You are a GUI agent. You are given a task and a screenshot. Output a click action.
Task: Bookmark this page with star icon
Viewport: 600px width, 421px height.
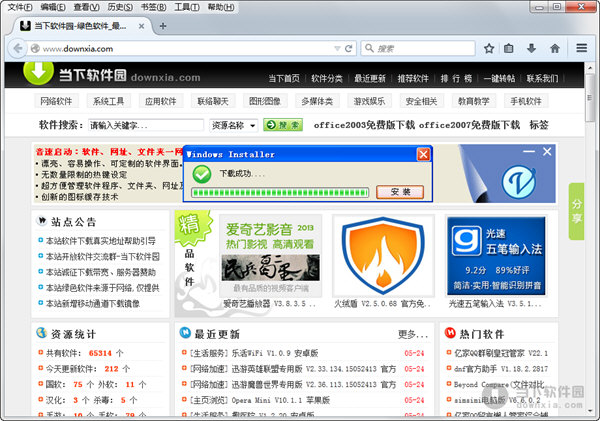coord(489,49)
